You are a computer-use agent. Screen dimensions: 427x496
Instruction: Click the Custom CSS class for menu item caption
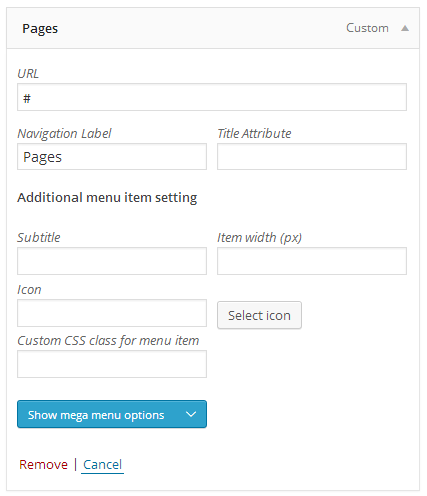pos(108,341)
